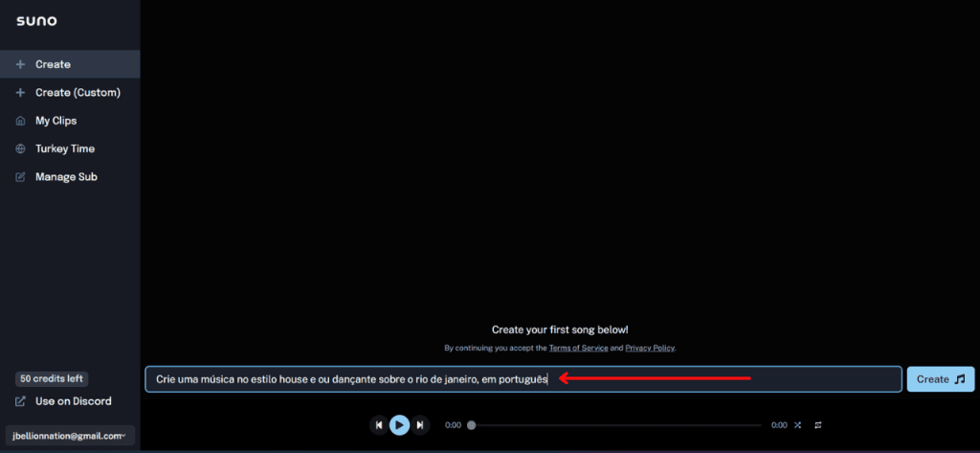This screenshot has width=980, height=453.
Task: Open the Terms of Service link
Action: (578, 348)
